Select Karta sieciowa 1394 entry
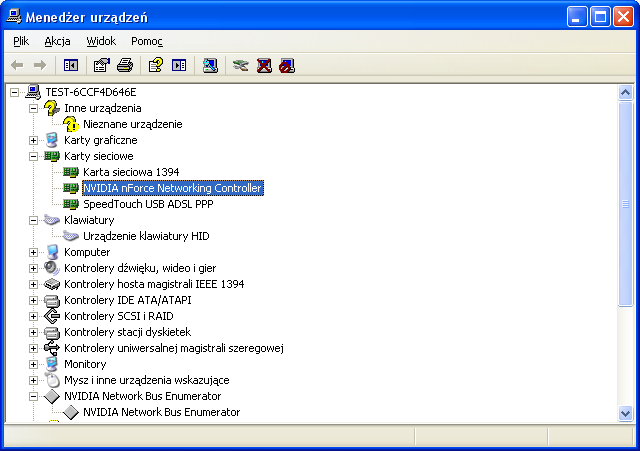The width and height of the screenshot is (640, 451). pos(131,172)
